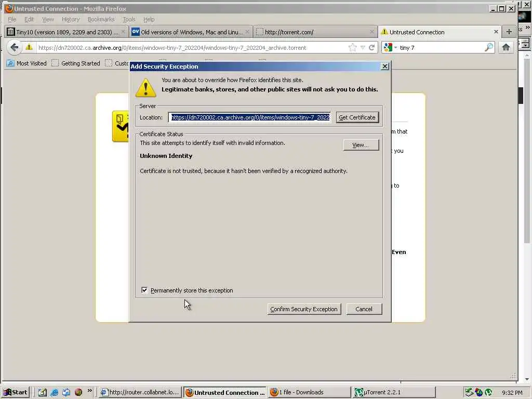
Task: Open the Edit menu
Action: 29,19
